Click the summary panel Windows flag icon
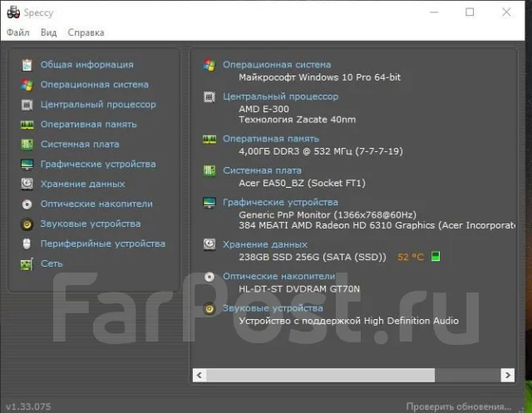532x413 pixels. point(209,65)
